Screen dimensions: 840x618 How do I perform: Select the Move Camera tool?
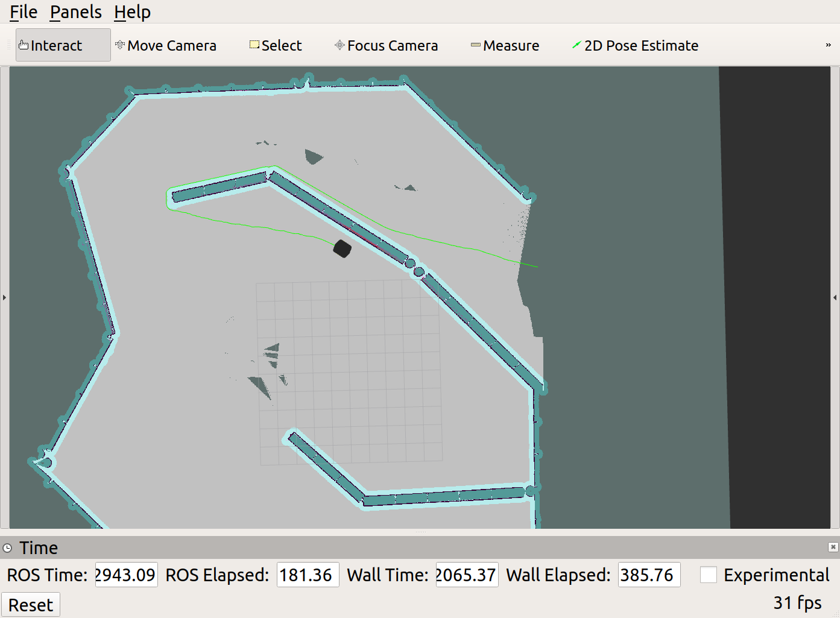[x=166, y=45]
